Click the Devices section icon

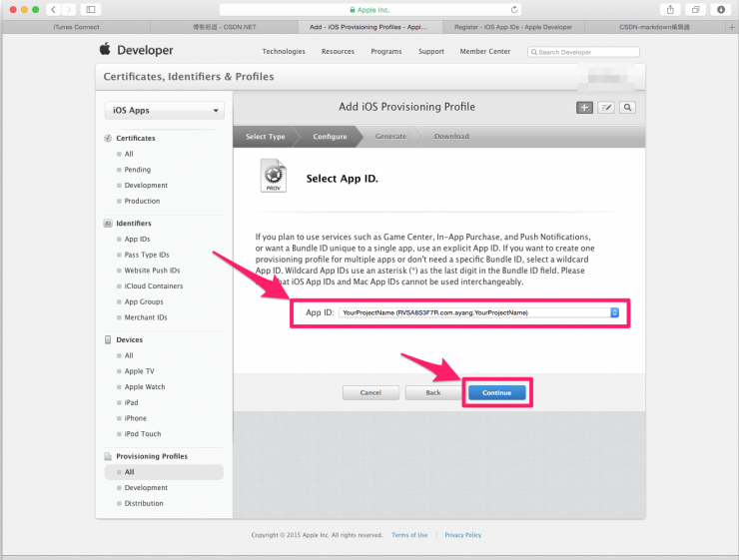[x=108, y=339]
